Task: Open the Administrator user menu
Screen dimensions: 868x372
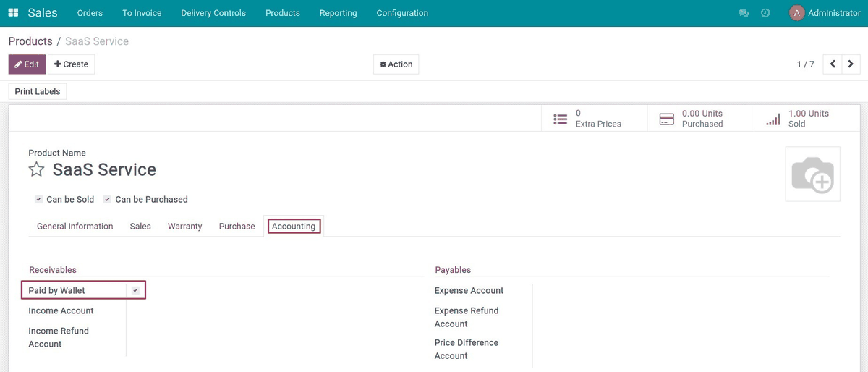Action: (825, 13)
